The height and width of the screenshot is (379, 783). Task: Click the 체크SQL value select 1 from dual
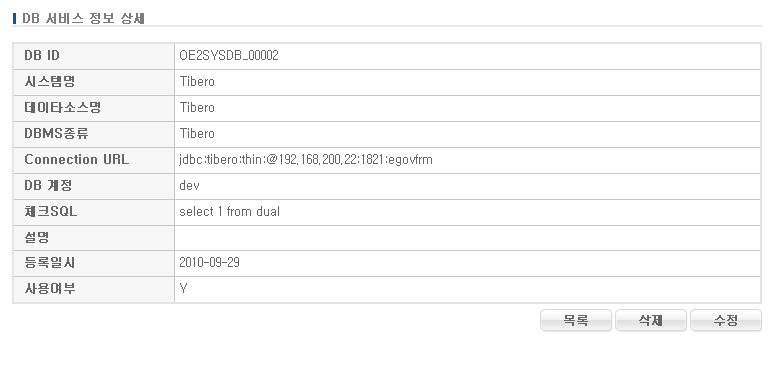(229, 211)
